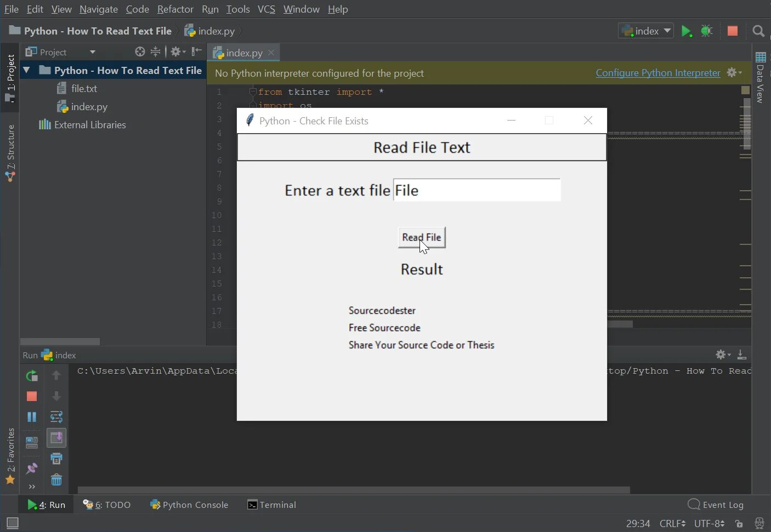Screen dimensions: 771x532
Task: Move up the stack trace arrow
Action: pos(56,375)
